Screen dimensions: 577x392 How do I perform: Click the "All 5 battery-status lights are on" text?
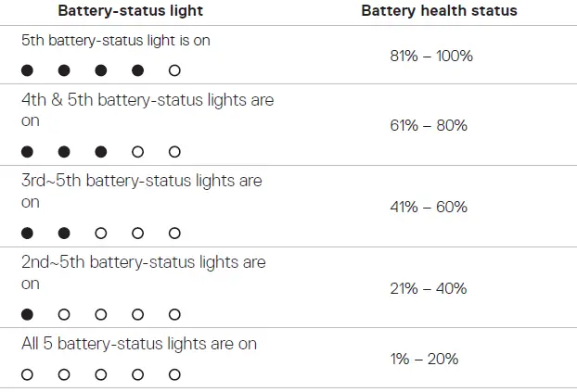pos(139,345)
